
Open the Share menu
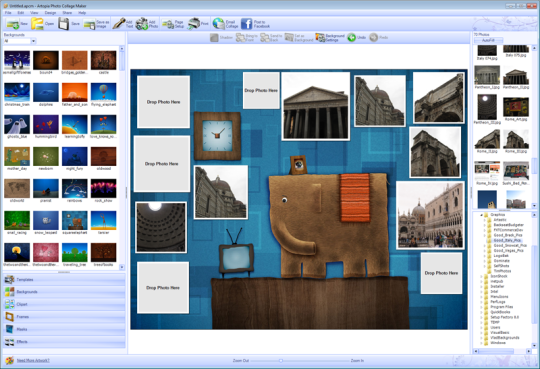point(67,13)
